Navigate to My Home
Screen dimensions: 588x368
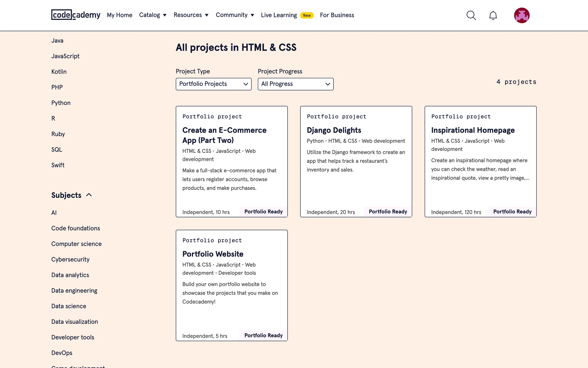tap(119, 15)
